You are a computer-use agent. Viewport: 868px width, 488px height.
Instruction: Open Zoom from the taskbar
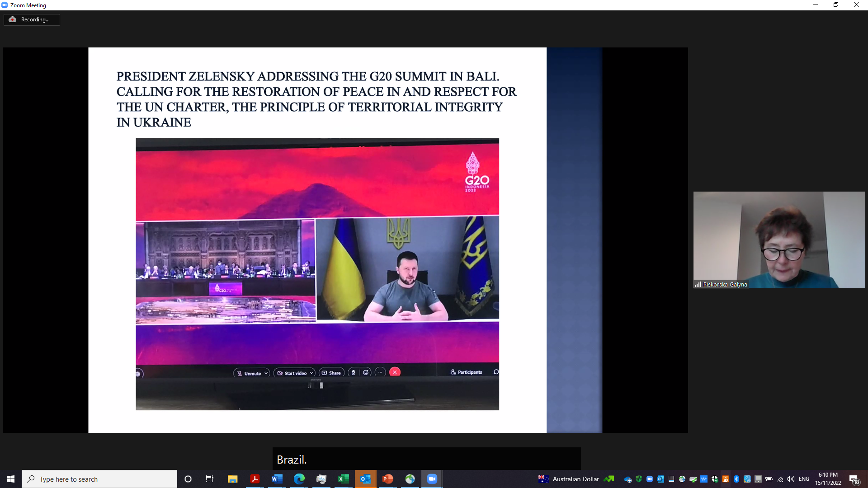pos(432,479)
